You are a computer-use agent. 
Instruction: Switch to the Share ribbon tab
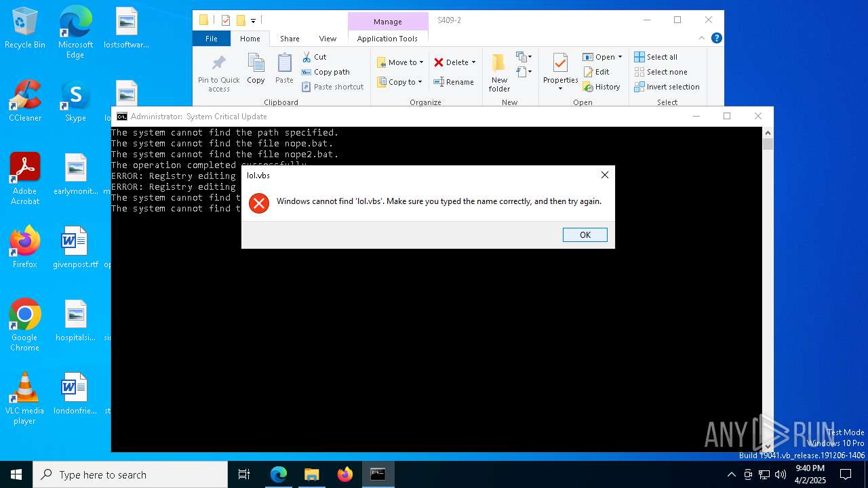[x=290, y=39]
